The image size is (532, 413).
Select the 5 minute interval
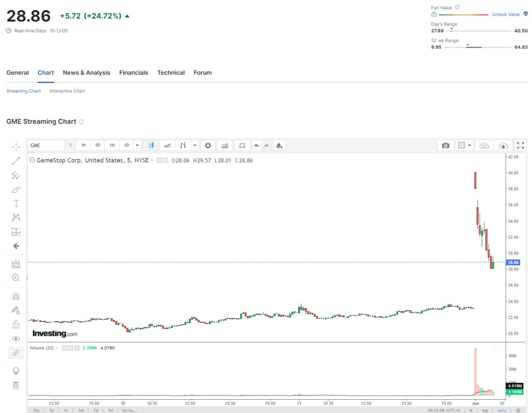(x=70, y=145)
